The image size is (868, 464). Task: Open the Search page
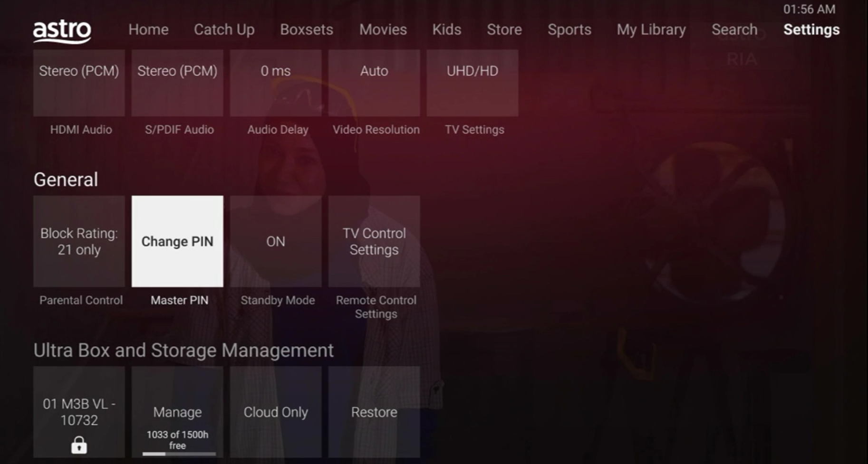click(734, 29)
